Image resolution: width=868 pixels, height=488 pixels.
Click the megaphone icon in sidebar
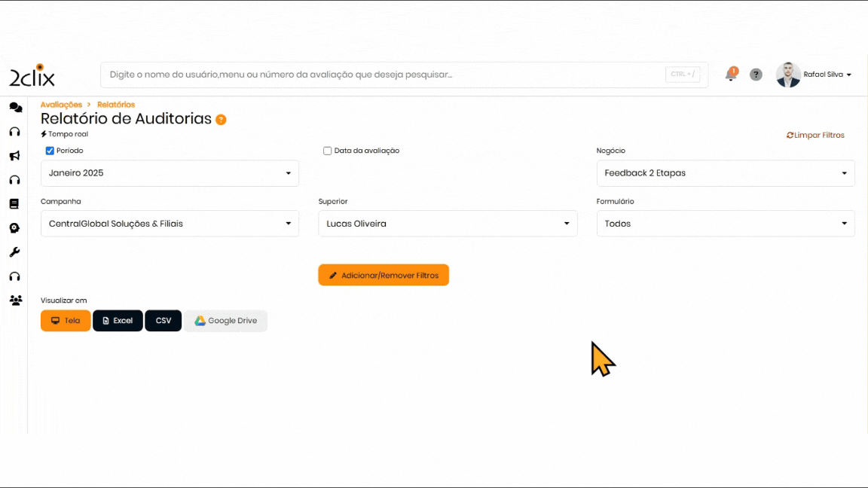[x=14, y=156]
